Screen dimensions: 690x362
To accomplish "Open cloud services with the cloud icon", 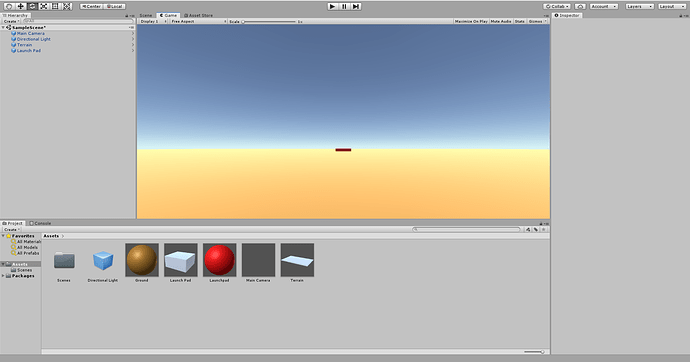I will [580, 6].
